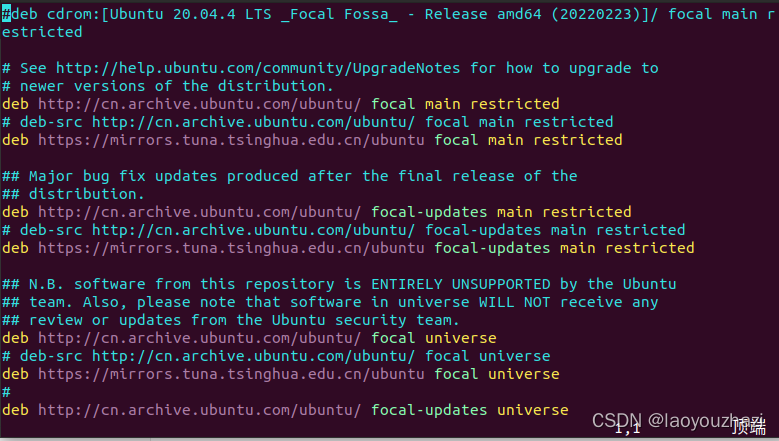Click the help.ubuntu.com UpgradeNotes URL
Image resolution: width=779 pixels, height=441 pixels.
pyautogui.click(x=258, y=68)
